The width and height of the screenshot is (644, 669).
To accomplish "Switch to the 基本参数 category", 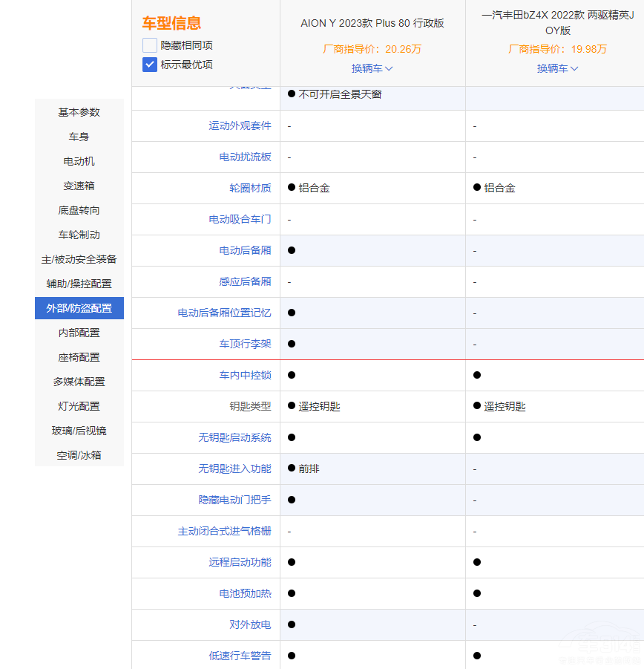I will 79,112.
